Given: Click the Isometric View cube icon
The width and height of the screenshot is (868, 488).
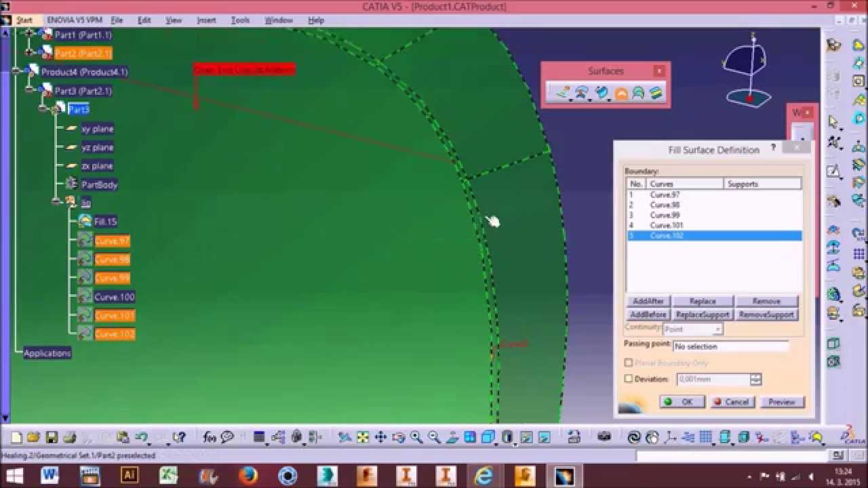Looking at the screenshot, I should pyautogui.click(x=488, y=436).
